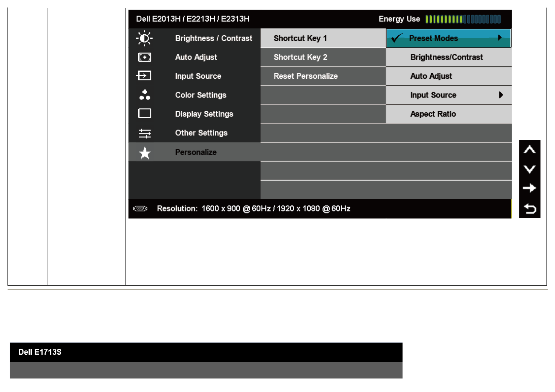Click the Preset Modes checkmark
The image size is (555, 392).
(x=396, y=38)
